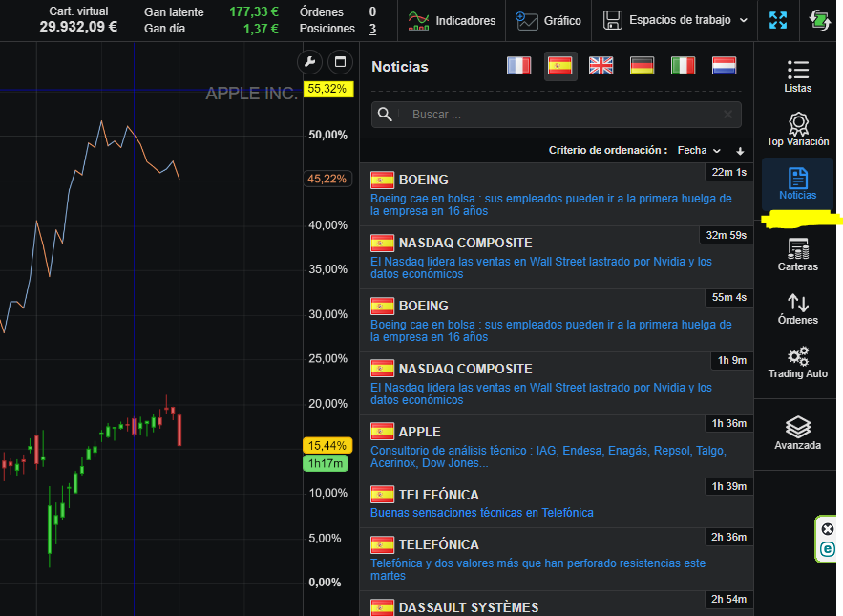Open Boeing news posted 22m 1s ago
The height and width of the screenshot is (616, 843).
click(x=556, y=194)
